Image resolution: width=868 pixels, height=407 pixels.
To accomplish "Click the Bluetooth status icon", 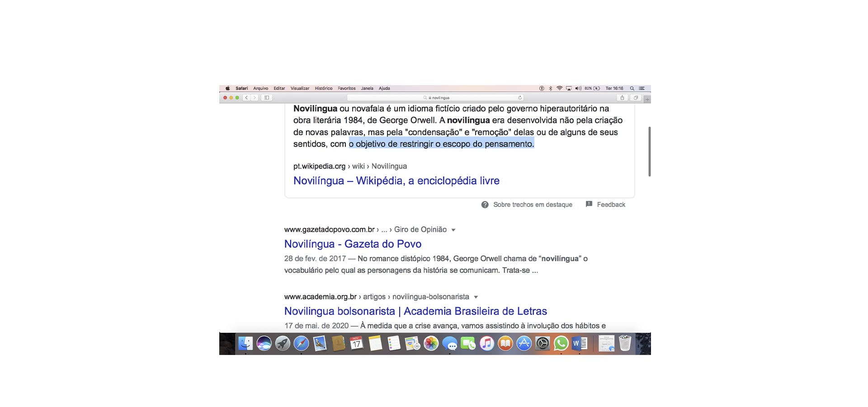I will coord(551,89).
